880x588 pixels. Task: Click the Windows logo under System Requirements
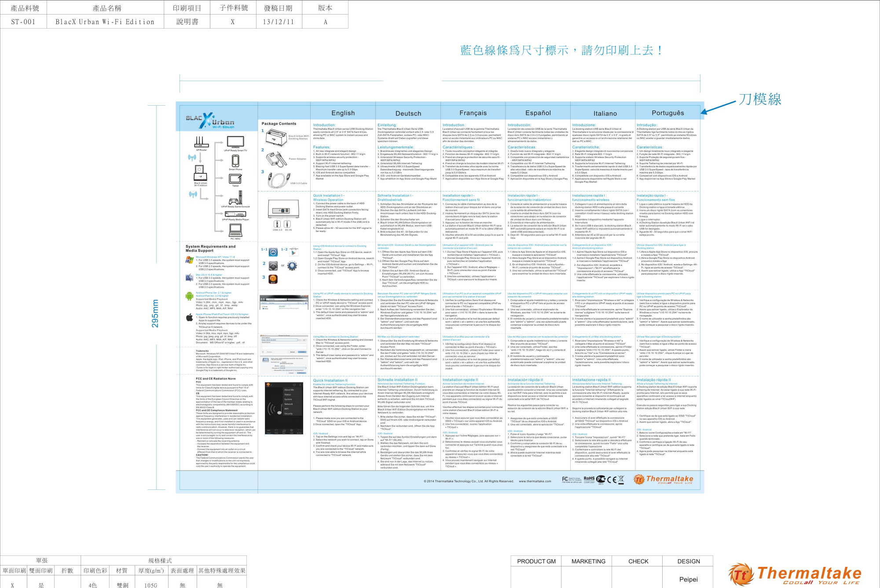190,260
